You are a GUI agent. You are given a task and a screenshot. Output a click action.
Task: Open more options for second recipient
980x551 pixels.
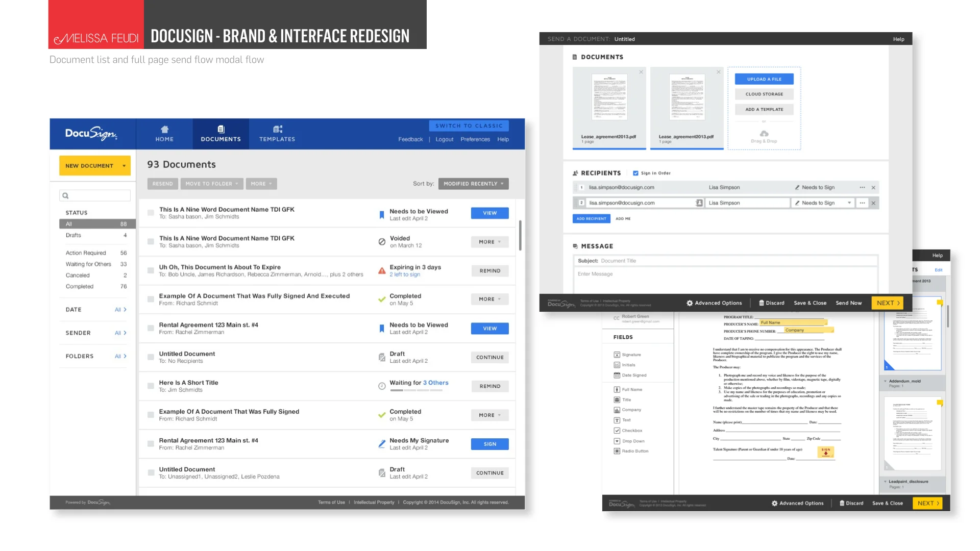pyautogui.click(x=862, y=203)
